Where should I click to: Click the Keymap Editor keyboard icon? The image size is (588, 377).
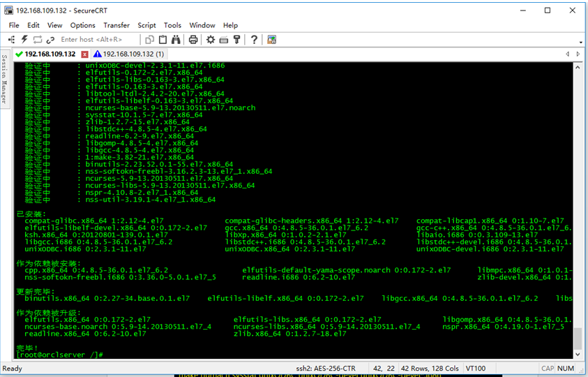(224, 40)
